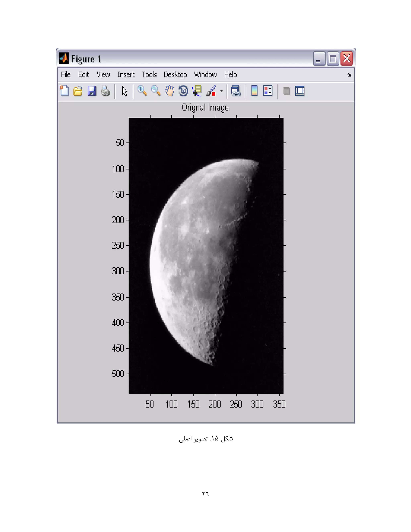Viewport: 411px width, 532px height.
Task: Open the Tools menu
Action: (x=149, y=74)
